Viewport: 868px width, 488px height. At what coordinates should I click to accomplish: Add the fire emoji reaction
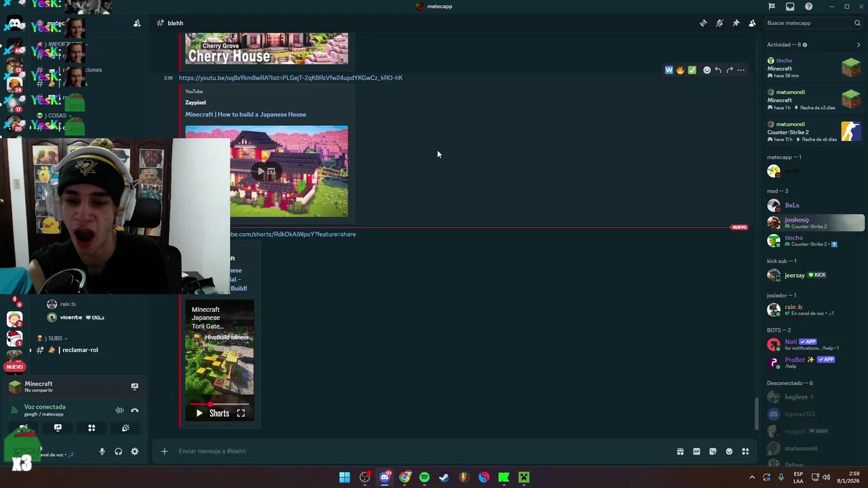tap(680, 70)
